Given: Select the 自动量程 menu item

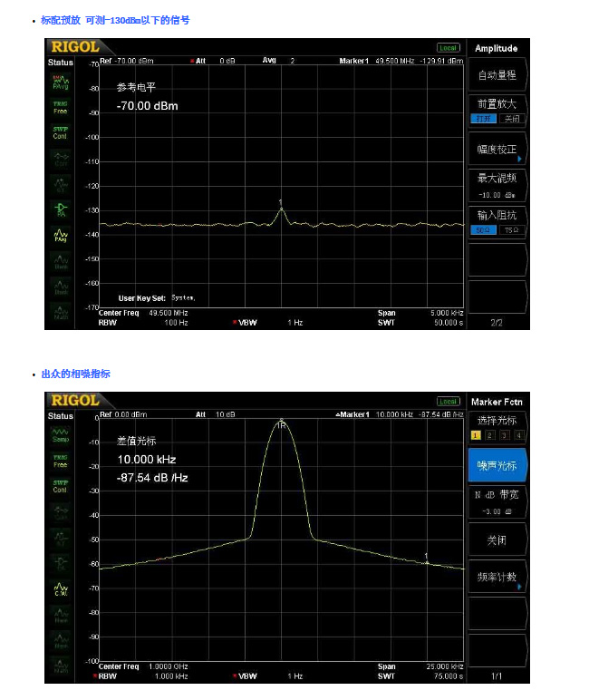Looking at the screenshot, I should click(497, 75).
